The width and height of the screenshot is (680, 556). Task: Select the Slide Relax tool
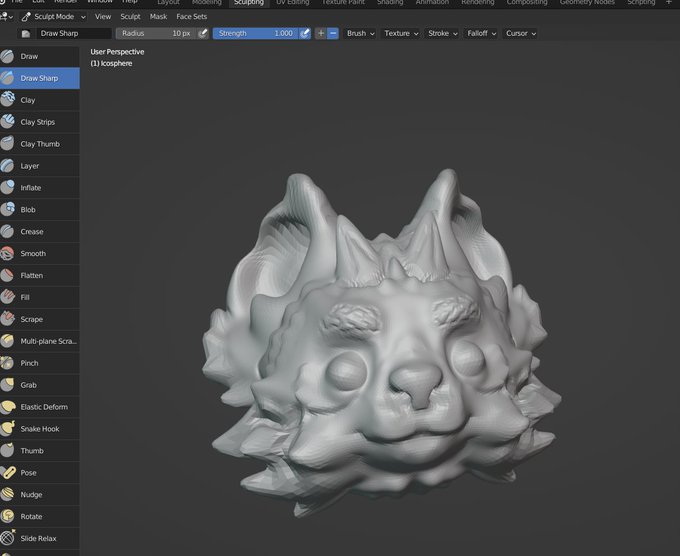(39, 538)
